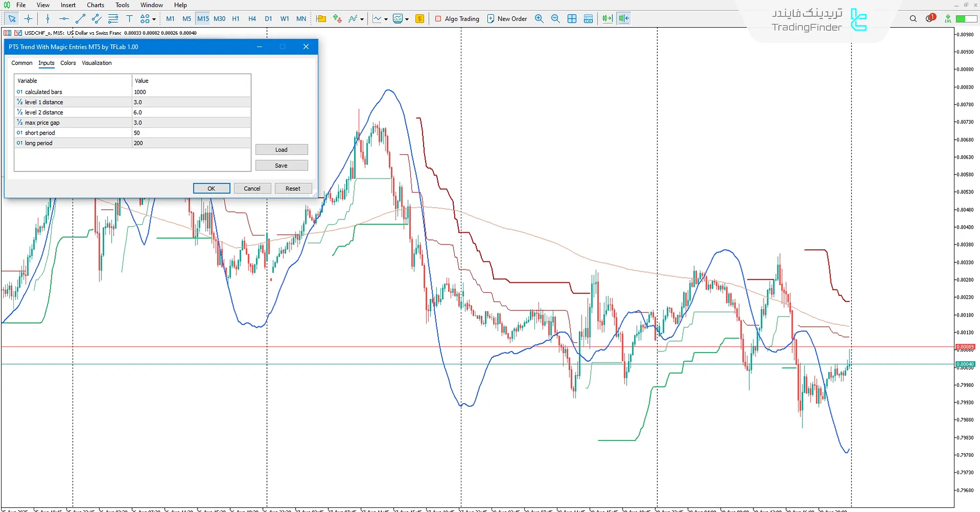The height and width of the screenshot is (512, 980).
Task: Edit the short period value field
Action: [x=191, y=133]
